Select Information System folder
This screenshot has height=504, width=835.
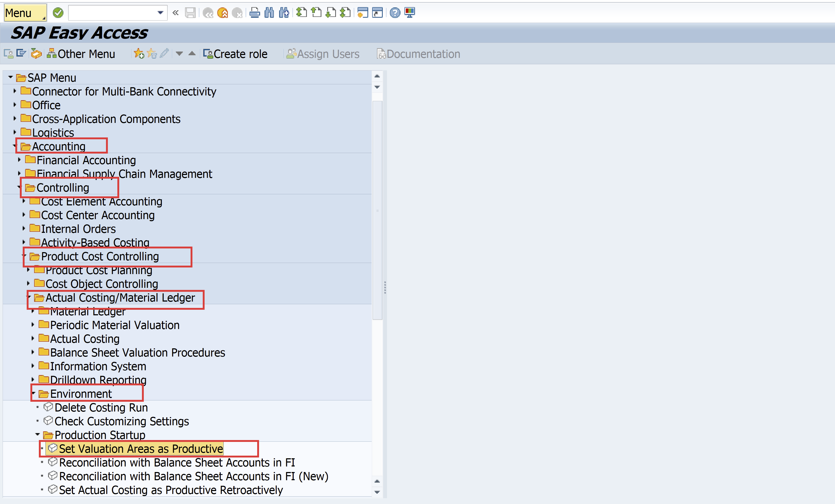98,366
